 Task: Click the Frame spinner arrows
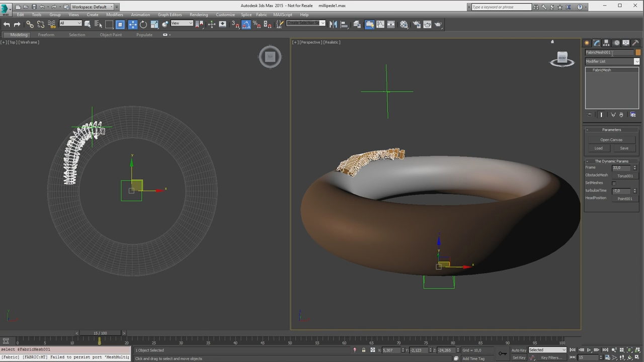(x=634, y=168)
